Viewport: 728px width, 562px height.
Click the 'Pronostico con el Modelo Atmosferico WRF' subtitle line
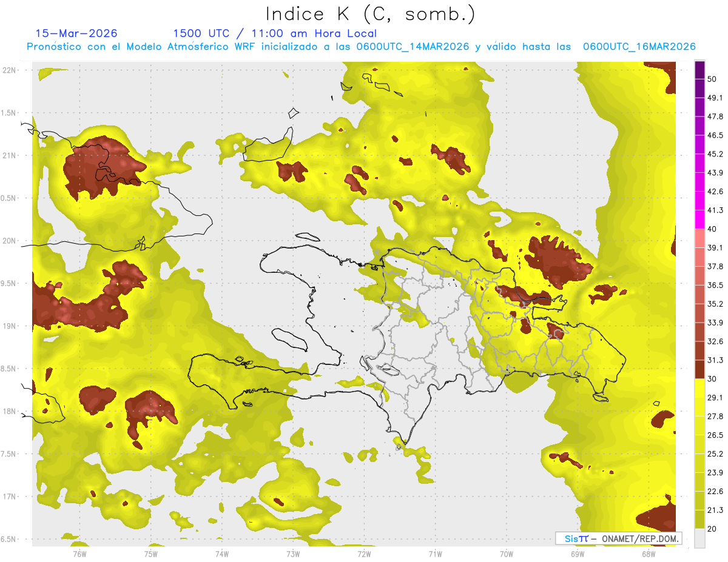[361, 47]
